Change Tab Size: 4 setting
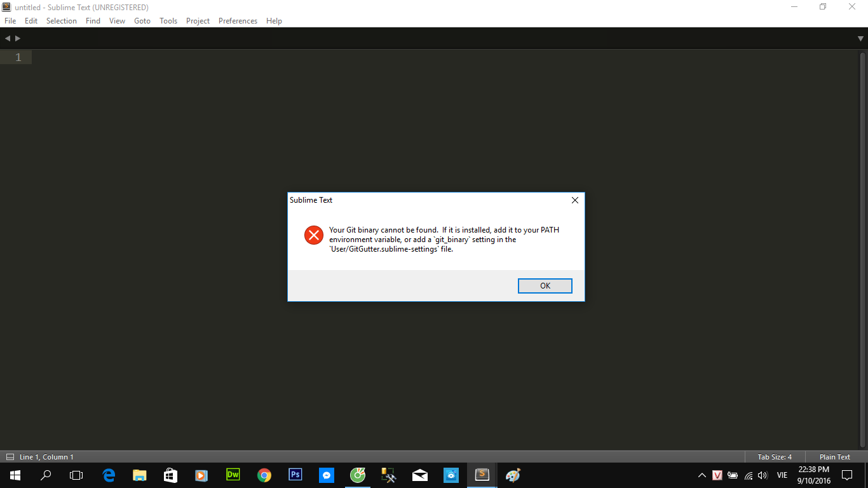868x488 pixels. (775, 457)
